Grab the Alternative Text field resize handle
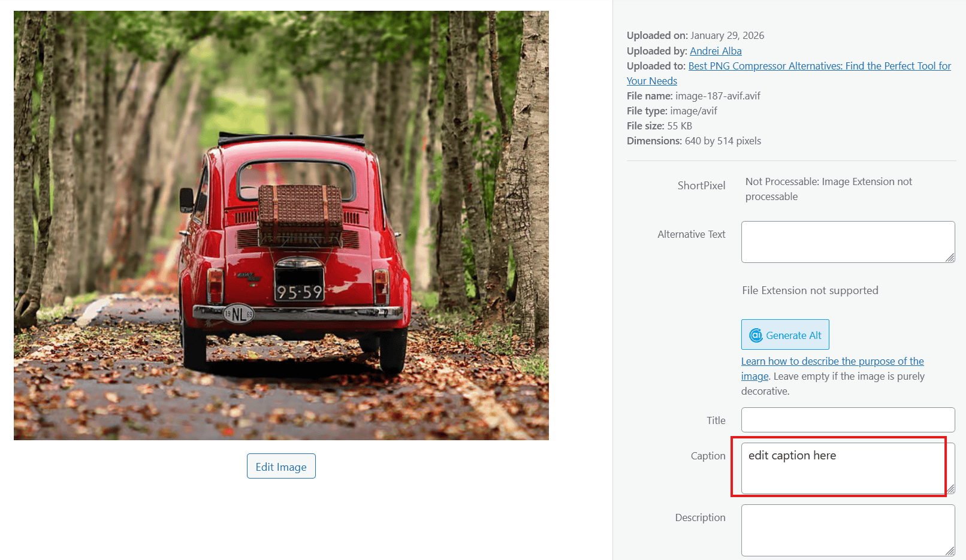966x560 pixels. (x=950, y=258)
